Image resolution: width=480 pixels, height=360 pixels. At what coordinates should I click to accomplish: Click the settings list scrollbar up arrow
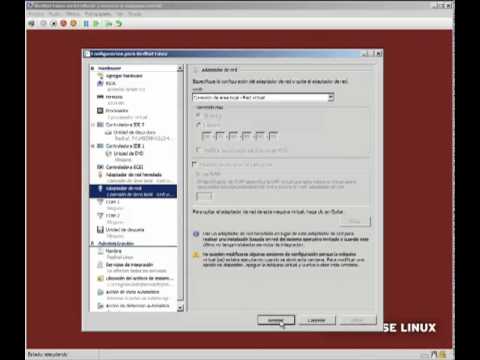tap(180, 68)
